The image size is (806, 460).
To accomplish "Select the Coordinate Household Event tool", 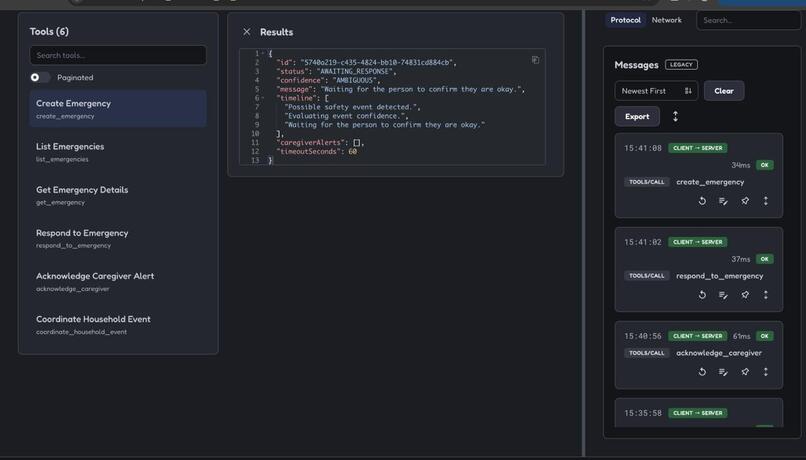I will coord(118,324).
